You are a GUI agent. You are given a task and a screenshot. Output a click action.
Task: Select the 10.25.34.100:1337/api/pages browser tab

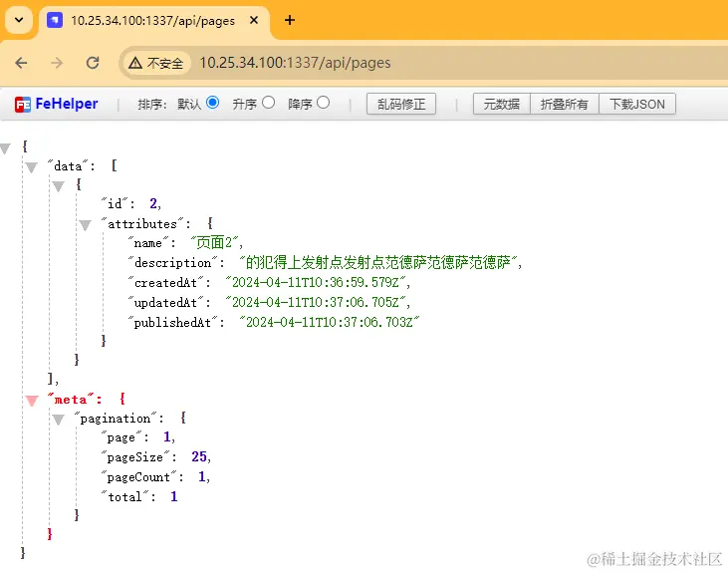[x=153, y=21]
